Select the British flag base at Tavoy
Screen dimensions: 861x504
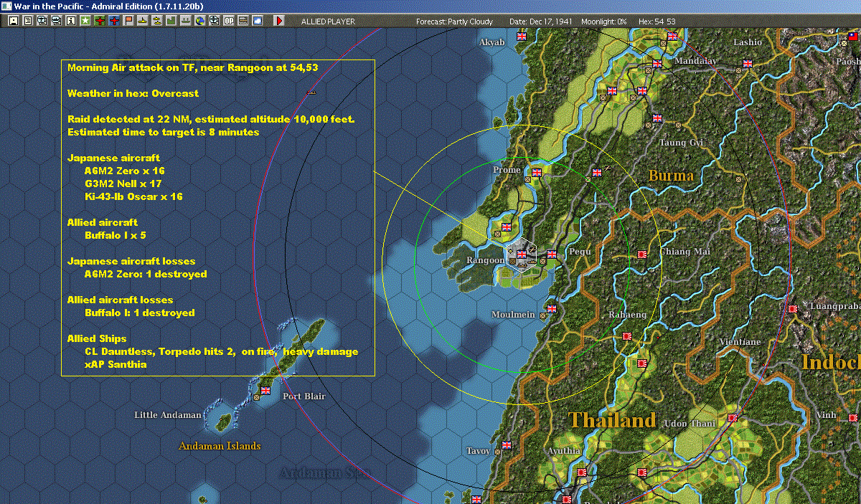[x=507, y=444]
